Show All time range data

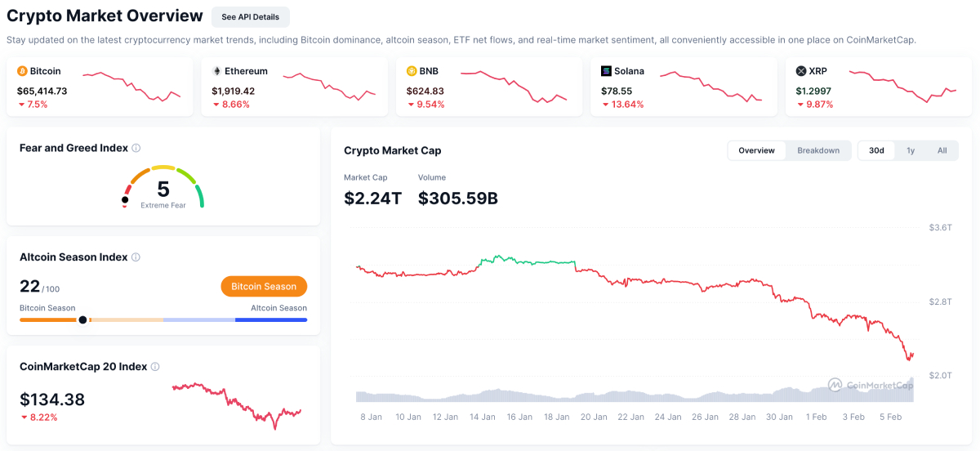point(942,150)
